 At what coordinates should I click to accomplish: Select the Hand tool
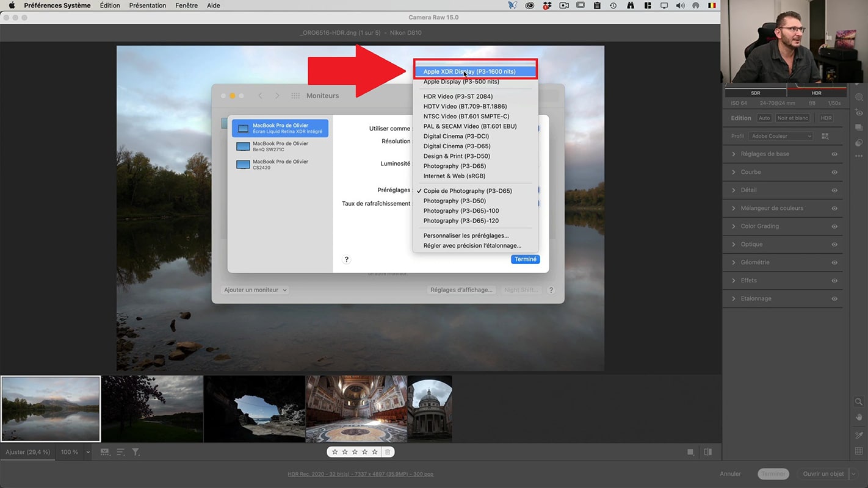click(x=859, y=417)
